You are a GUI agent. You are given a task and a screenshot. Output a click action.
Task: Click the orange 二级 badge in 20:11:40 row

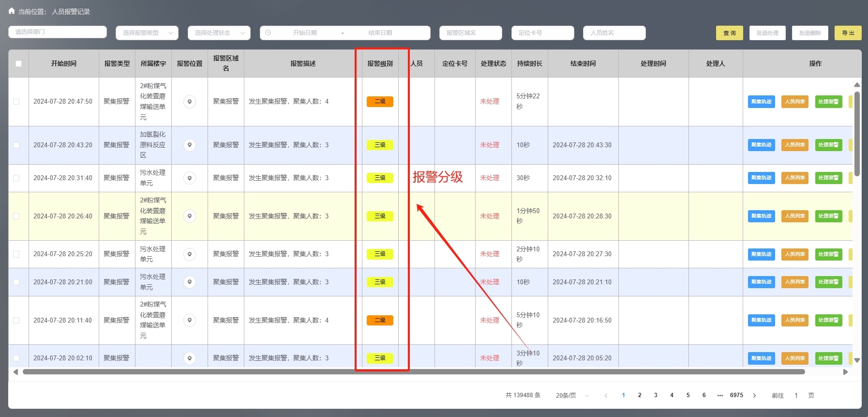click(x=380, y=320)
